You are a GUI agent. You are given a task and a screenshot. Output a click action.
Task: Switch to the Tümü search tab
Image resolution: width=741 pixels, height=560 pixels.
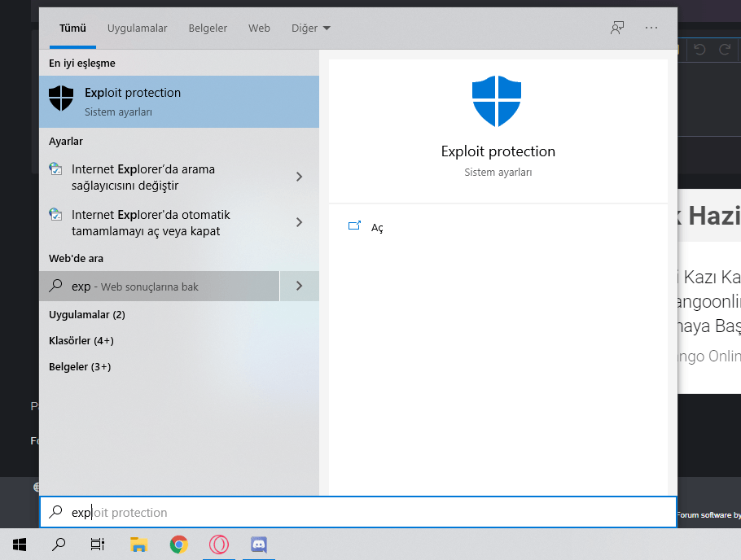coord(72,28)
